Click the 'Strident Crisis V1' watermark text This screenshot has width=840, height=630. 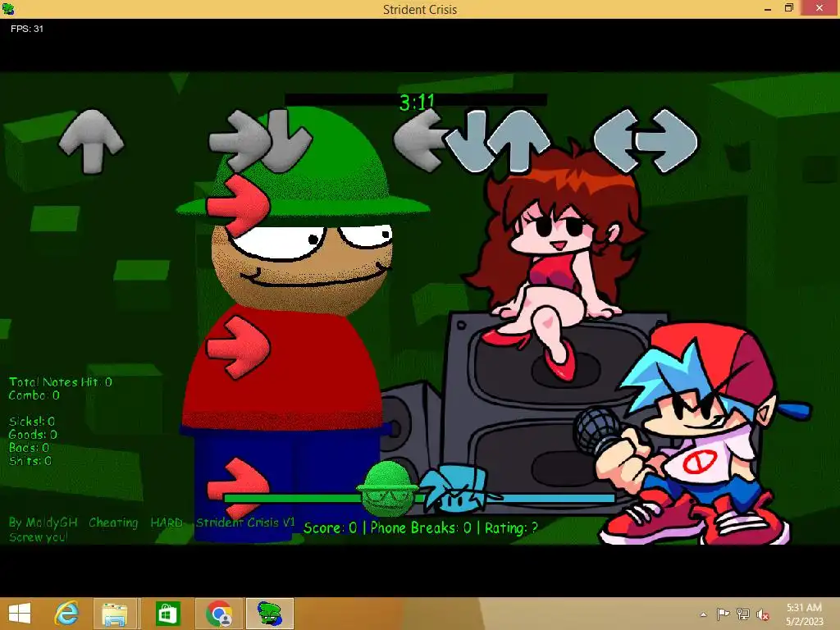(x=245, y=523)
